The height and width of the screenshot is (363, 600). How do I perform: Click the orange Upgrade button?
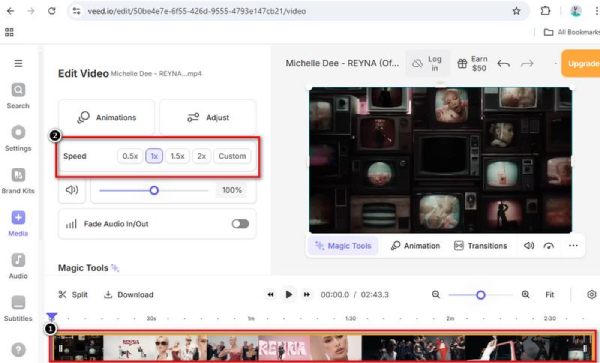[582, 63]
